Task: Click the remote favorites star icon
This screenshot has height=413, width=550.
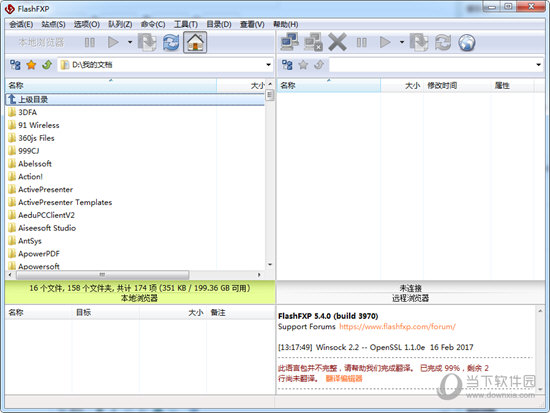Action: (303, 65)
